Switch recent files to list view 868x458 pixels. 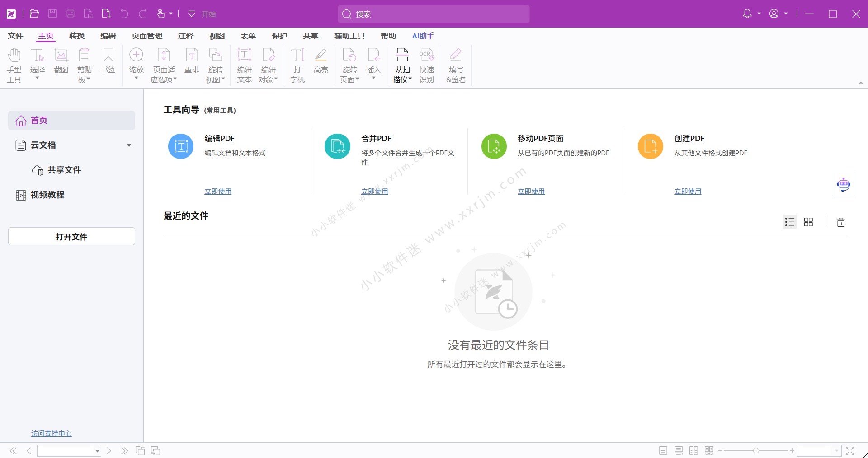click(x=789, y=222)
